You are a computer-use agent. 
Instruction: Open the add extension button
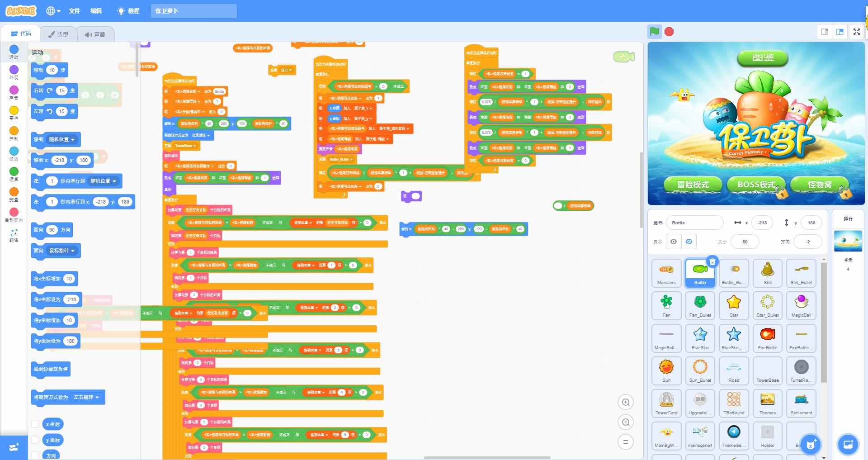click(x=14, y=447)
